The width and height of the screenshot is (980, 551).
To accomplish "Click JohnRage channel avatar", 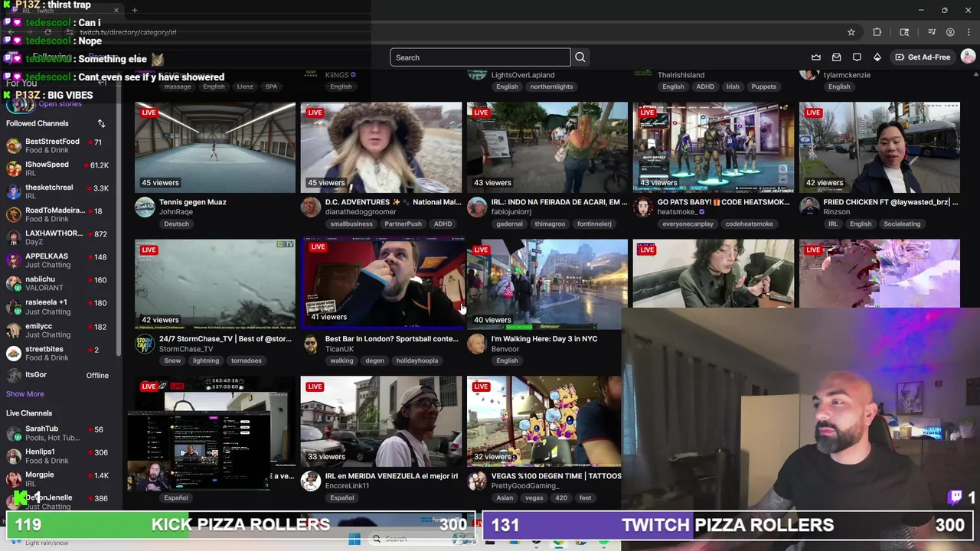I will (144, 207).
